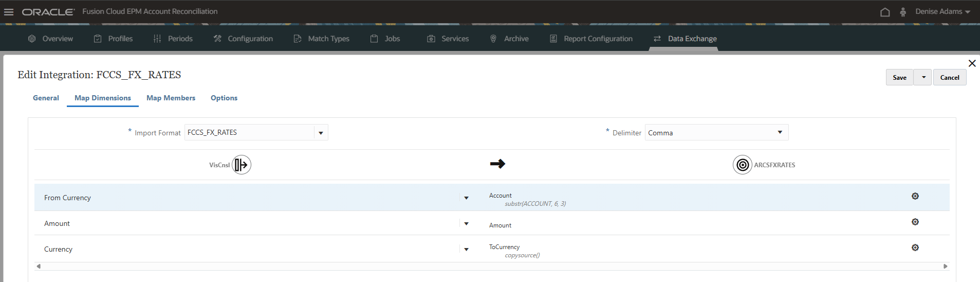Open gear settings for ToCurrency row
The width and height of the screenshot is (980, 282).
(x=915, y=248)
